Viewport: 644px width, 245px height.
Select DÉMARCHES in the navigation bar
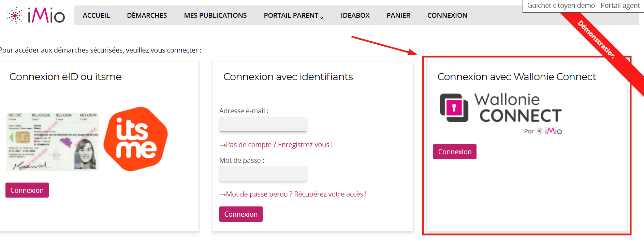click(147, 15)
